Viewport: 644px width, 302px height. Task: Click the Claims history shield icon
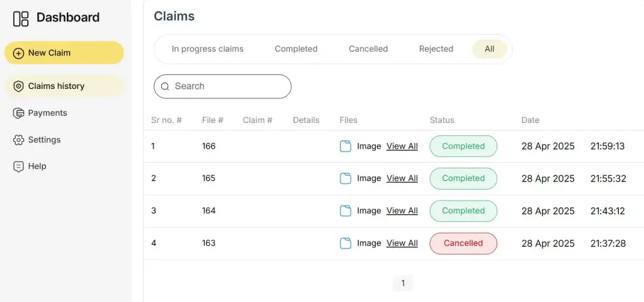click(18, 86)
